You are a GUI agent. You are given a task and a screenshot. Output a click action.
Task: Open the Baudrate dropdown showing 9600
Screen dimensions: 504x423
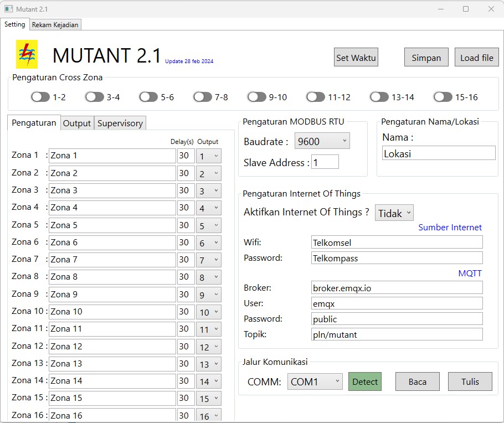coord(322,141)
